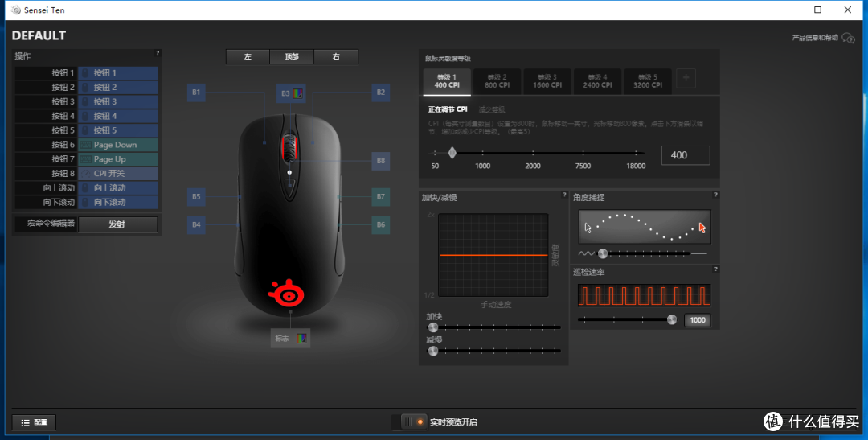Image resolution: width=868 pixels, height=440 pixels.
Task: Select CPI 等级 4 2400 CPI tab
Action: pos(597,81)
